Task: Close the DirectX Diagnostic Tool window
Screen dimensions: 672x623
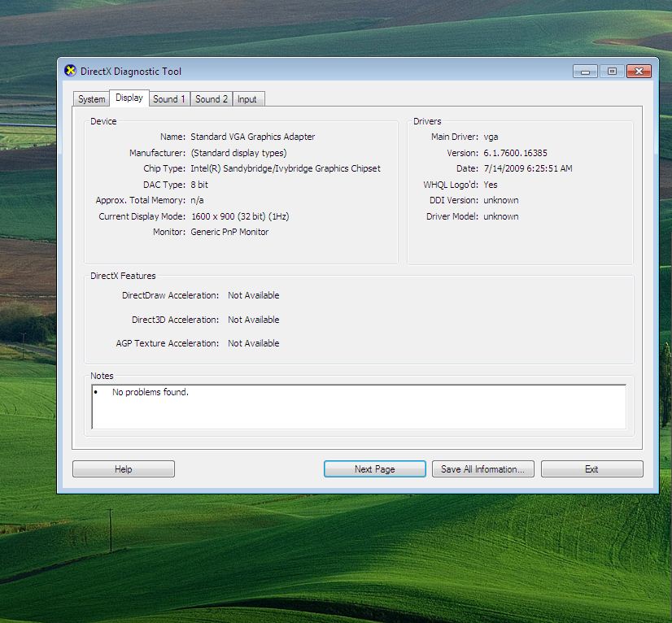Action: coord(639,71)
